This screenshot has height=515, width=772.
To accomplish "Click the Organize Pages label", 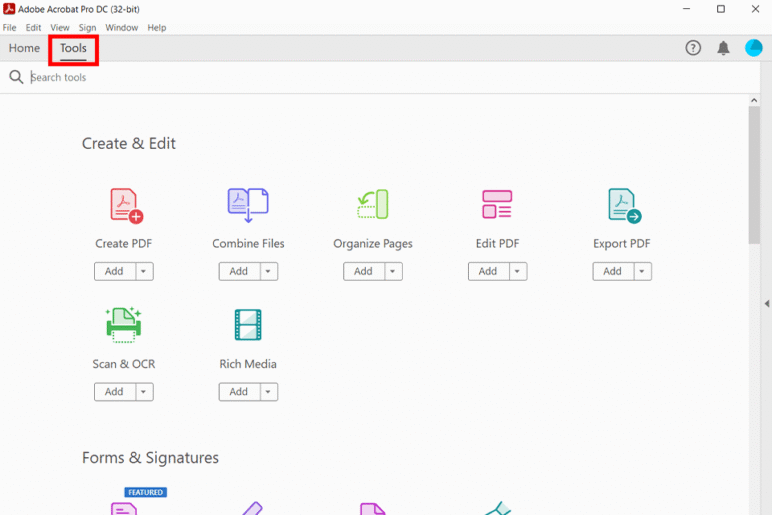I will pos(373,244).
